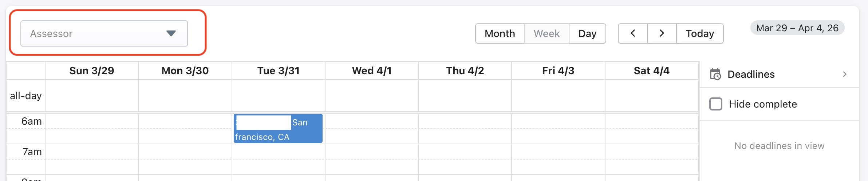Screen dimensions: 868x181
Task: Select the Mon 3/30 column header
Action: (x=185, y=71)
